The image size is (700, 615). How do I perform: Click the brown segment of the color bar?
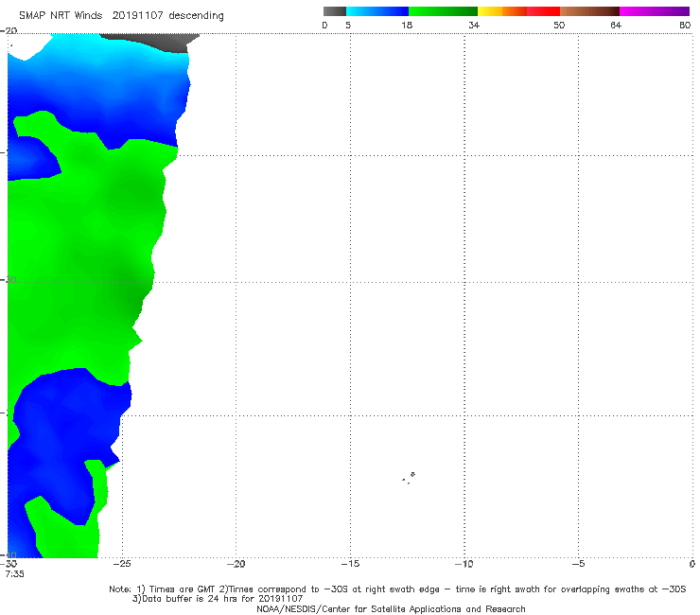coord(589,11)
